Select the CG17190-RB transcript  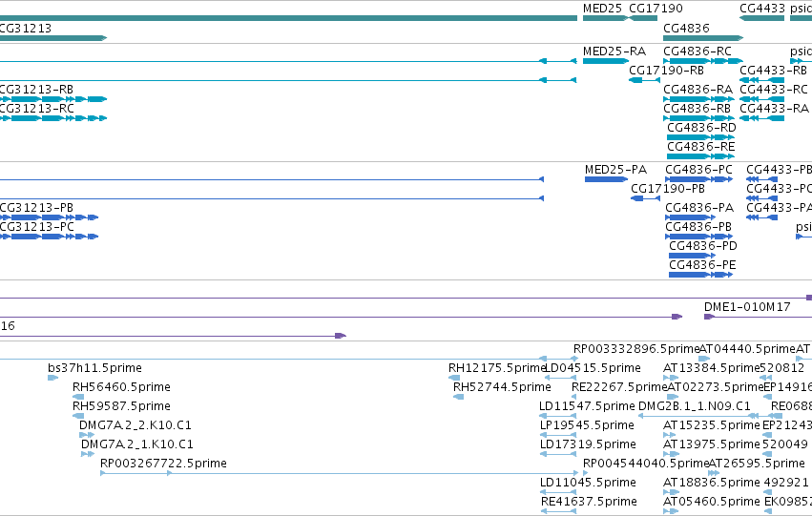(x=644, y=80)
